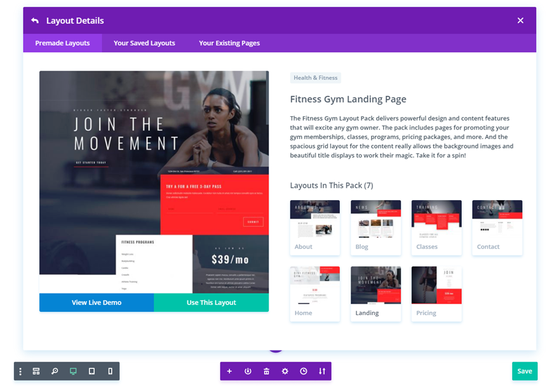Select the phone view icon

(110, 371)
